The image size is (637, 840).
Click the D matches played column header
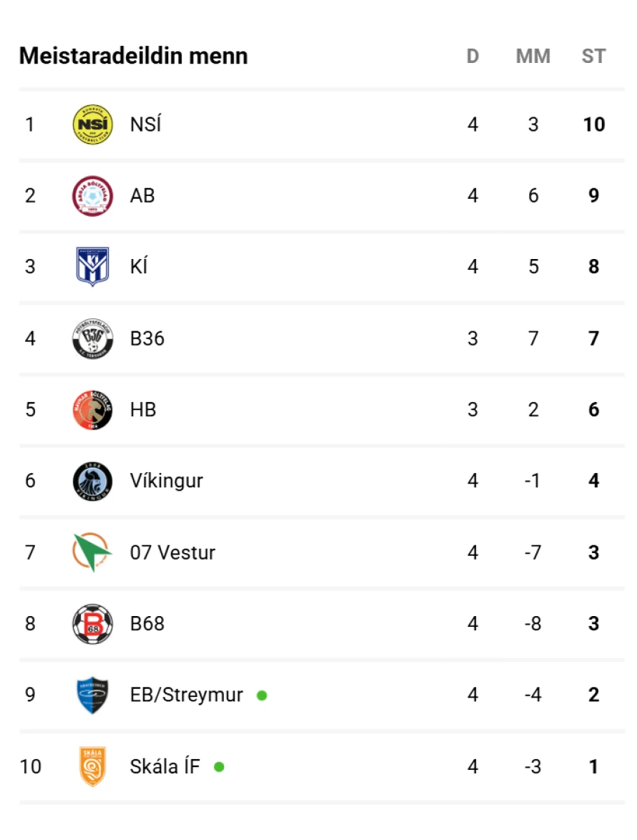coord(472,57)
